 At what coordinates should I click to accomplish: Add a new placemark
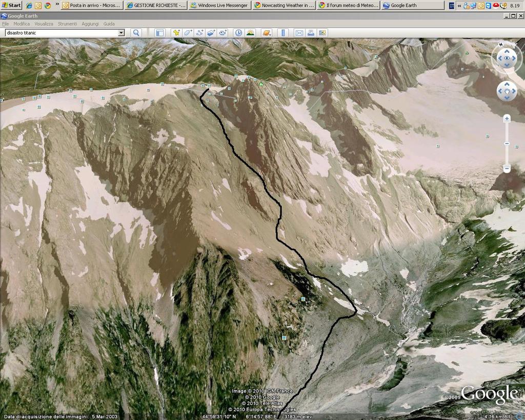click(176, 33)
